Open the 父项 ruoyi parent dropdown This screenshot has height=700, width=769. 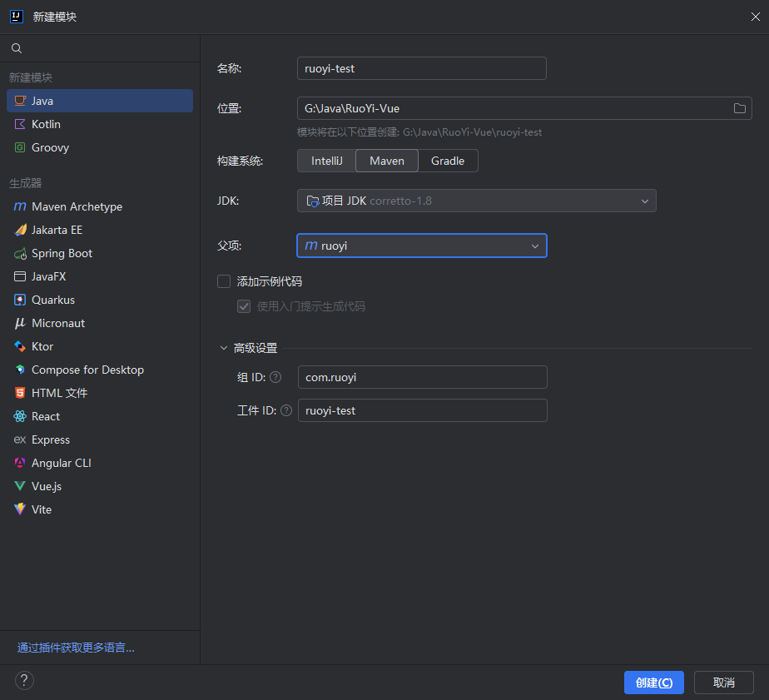pyautogui.click(x=421, y=246)
